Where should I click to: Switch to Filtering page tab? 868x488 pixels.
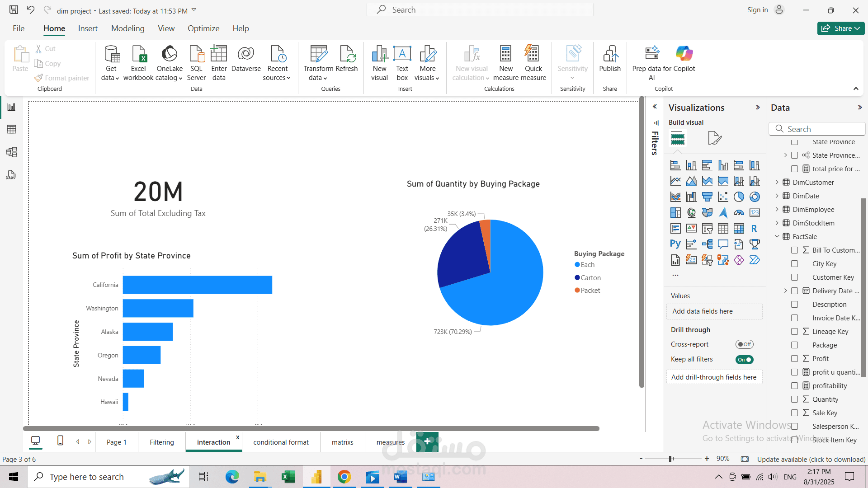pyautogui.click(x=162, y=442)
